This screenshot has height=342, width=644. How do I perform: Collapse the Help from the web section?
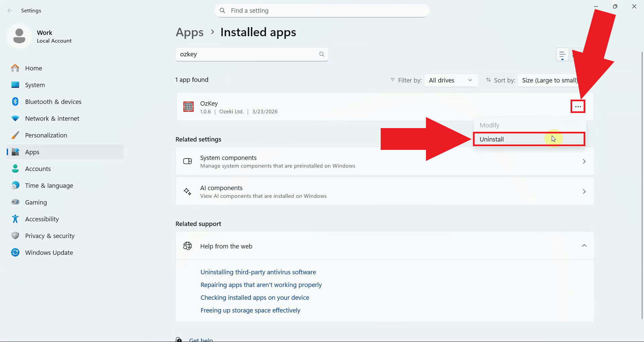[x=584, y=246]
